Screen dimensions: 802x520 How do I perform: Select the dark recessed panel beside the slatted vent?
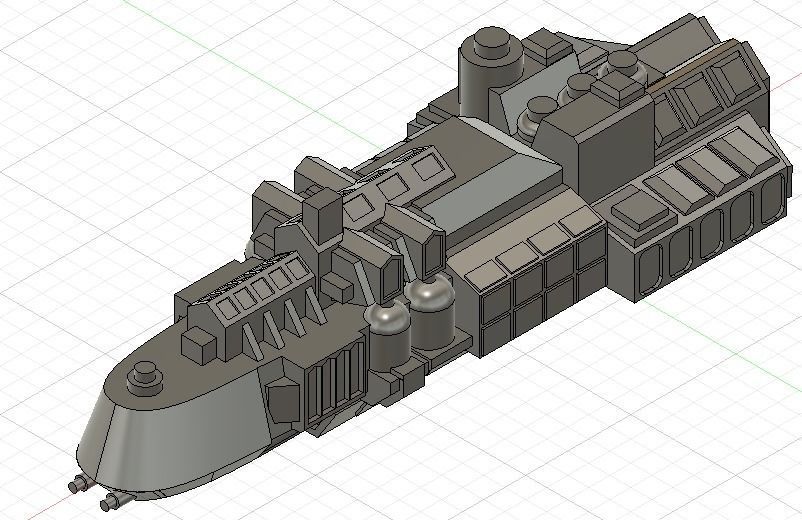[283, 402]
